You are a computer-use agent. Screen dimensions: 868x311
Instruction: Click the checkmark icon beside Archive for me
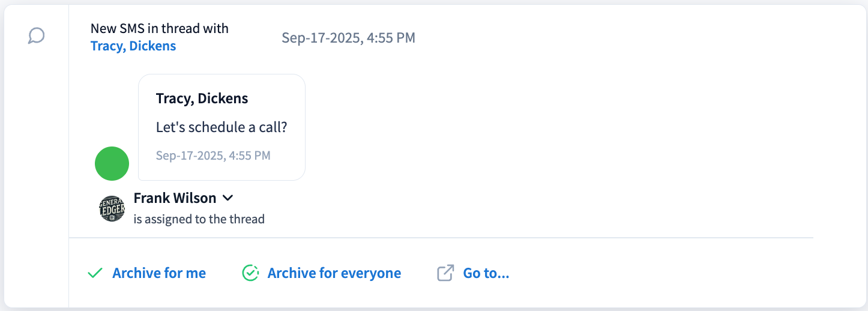coord(95,273)
